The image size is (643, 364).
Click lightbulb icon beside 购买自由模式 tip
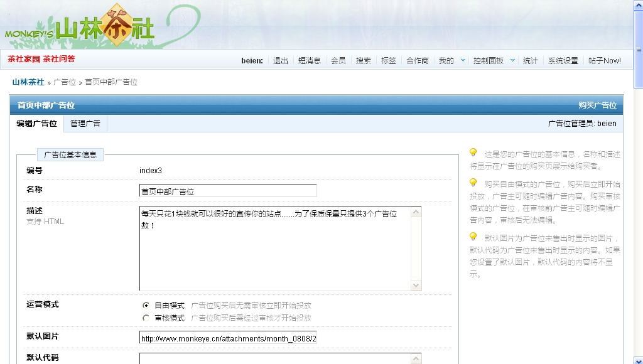pos(473,183)
